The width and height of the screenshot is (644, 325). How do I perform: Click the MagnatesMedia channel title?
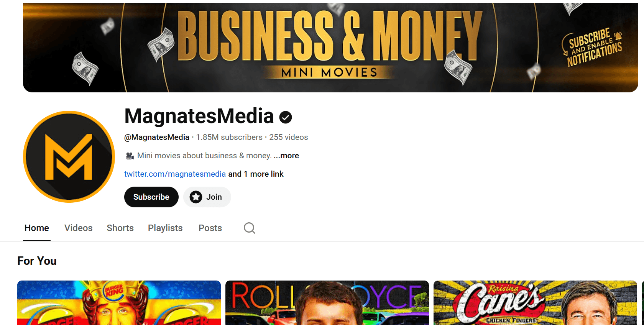click(x=199, y=116)
